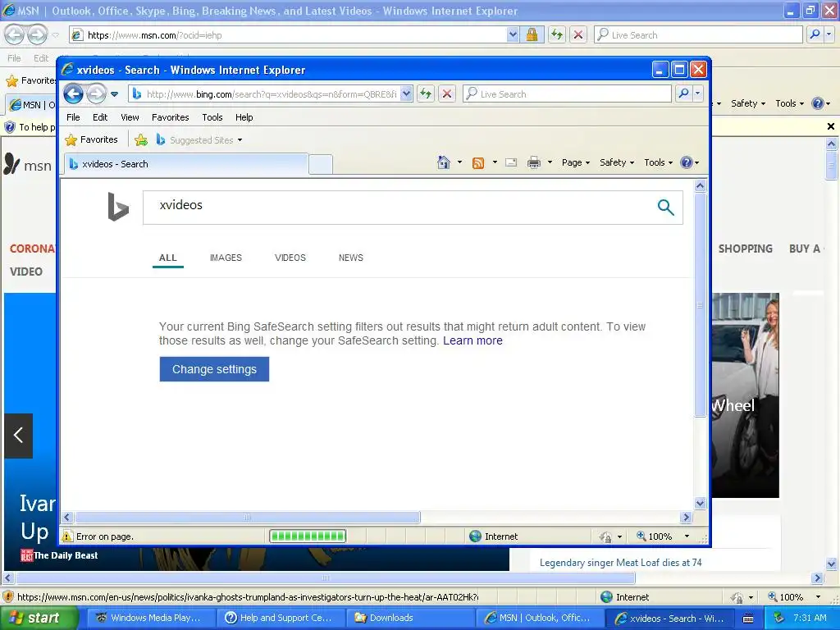This screenshot has height=630, width=840.
Task: Switch to the NEWS results tab
Action: [x=351, y=258]
